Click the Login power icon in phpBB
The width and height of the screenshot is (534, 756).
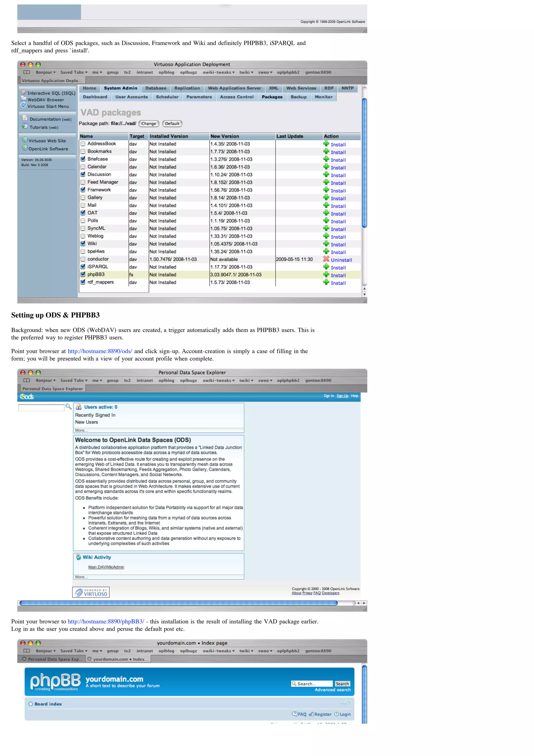(x=337, y=714)
